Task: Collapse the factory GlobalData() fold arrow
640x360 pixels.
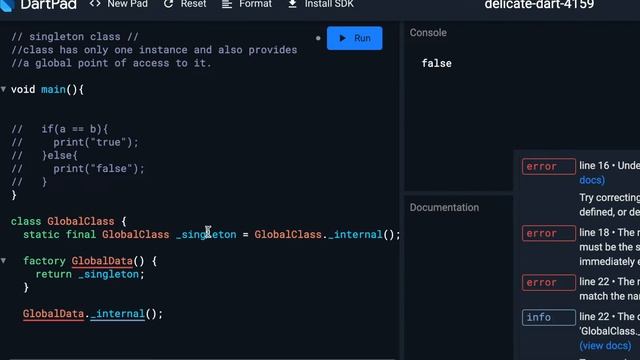Action: [x=3, y=260]
